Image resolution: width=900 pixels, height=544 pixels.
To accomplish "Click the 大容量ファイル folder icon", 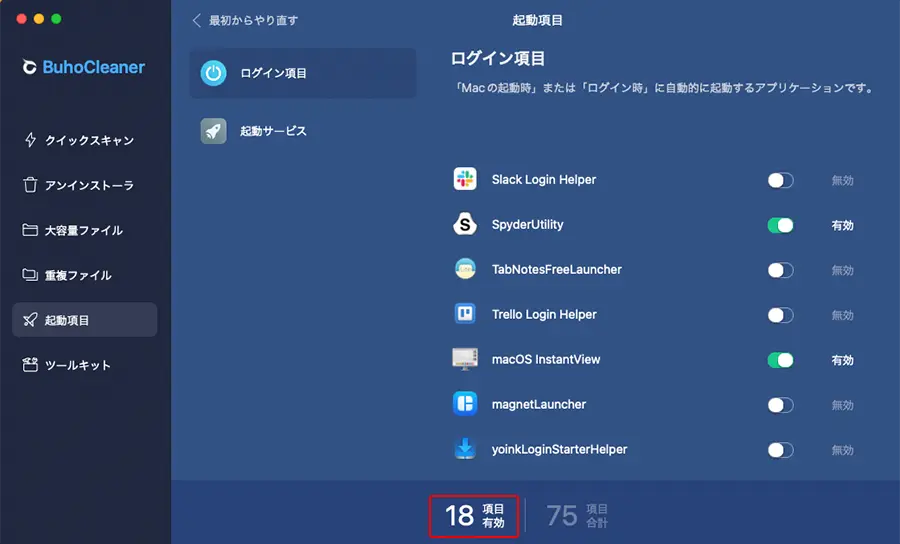I will point(30,230).
